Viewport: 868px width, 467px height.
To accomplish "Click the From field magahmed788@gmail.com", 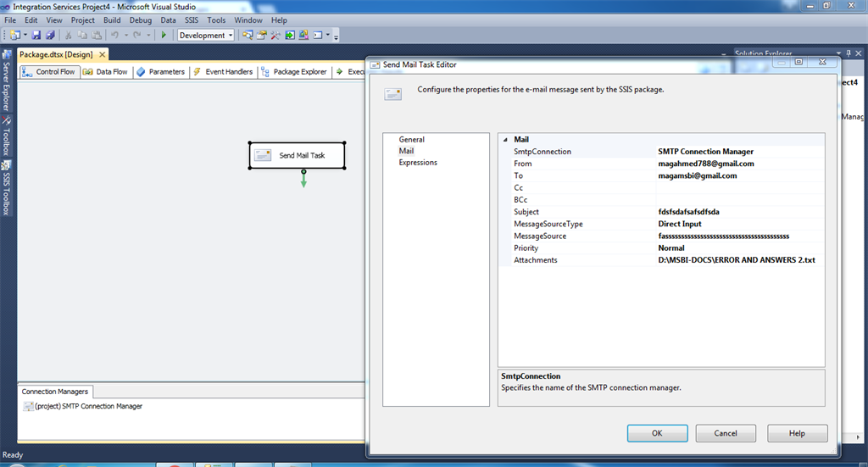I will pos(739,164).
